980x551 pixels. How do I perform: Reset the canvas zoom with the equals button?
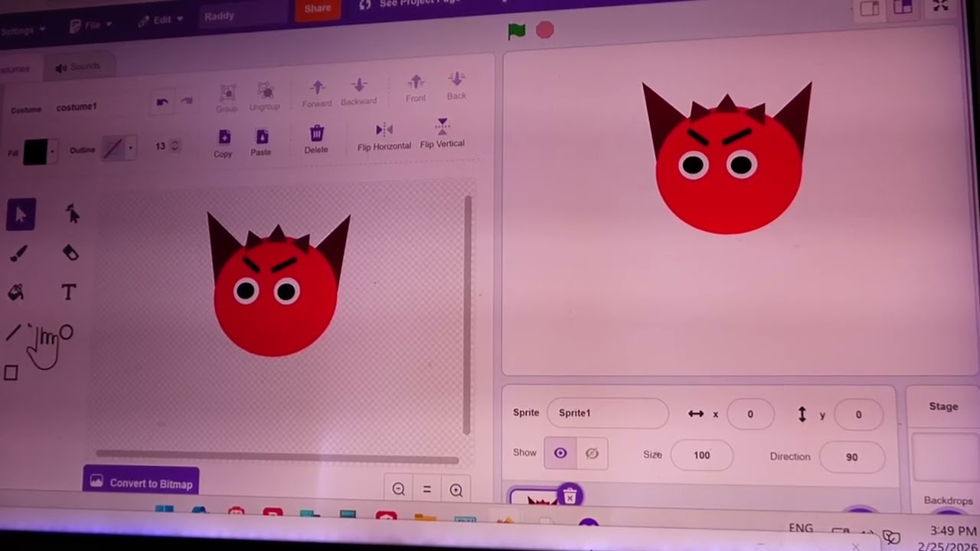427,490
